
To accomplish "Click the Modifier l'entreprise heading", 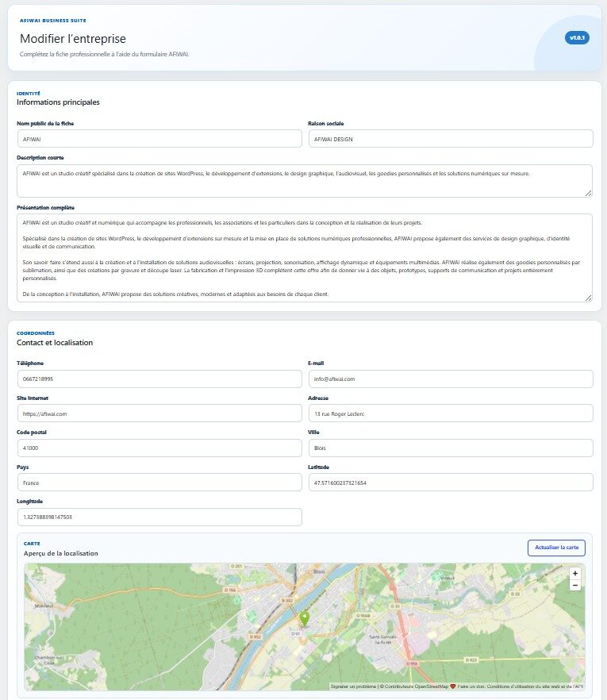I will pyautogui.click(x=73, y=39).
